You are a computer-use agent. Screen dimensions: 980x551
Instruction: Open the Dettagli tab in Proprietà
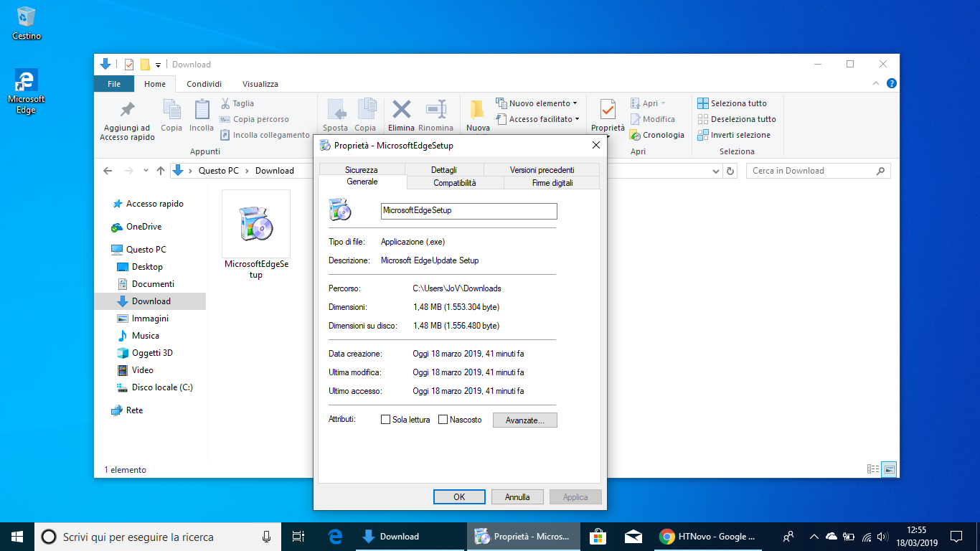pyautogui.click(x=444, y=170)
